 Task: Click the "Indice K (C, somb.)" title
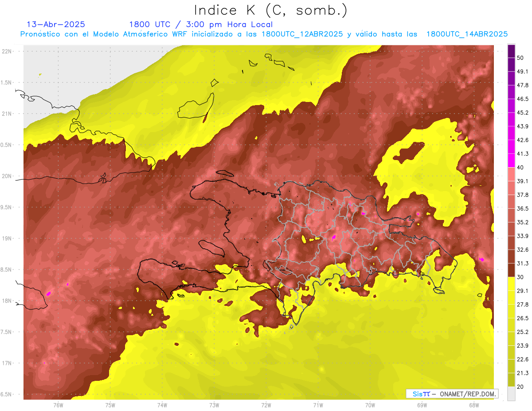tap(270, 10)
